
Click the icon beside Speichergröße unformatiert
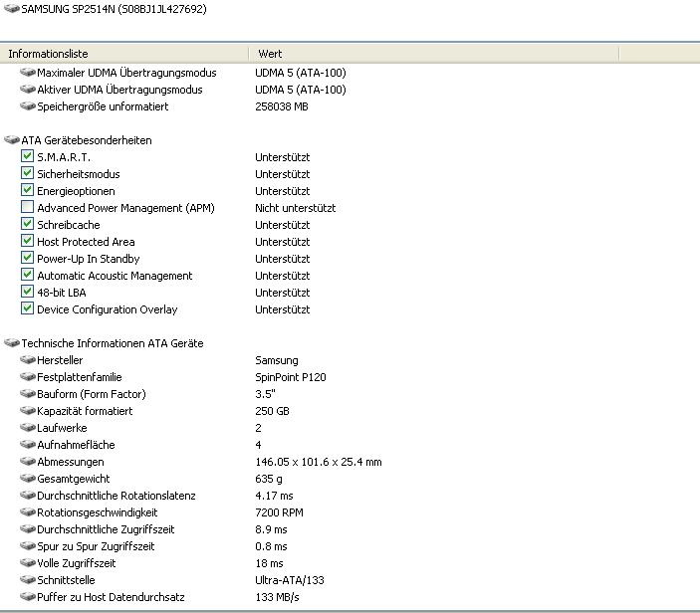[x=28, y=106]
